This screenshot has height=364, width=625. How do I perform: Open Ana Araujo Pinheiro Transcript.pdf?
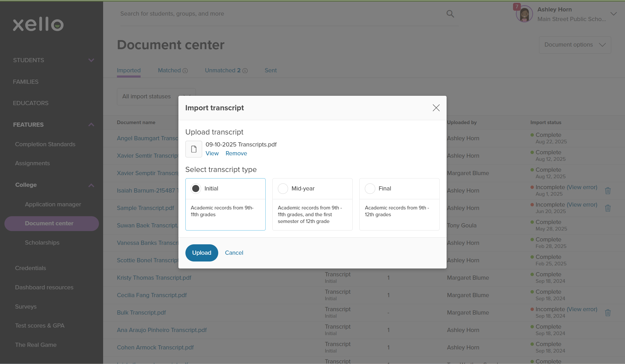162,330
